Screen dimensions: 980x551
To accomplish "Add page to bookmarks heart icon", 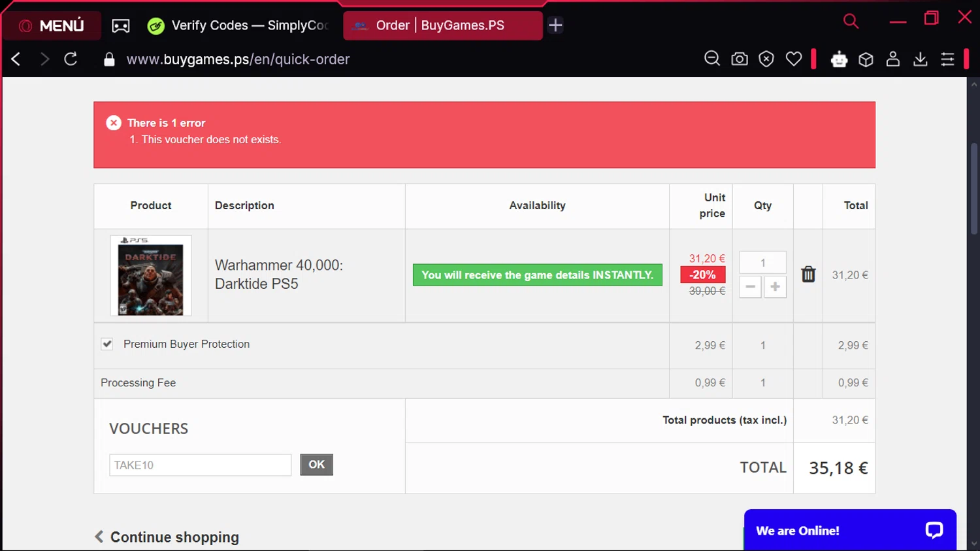I will (x=794, y=59).
